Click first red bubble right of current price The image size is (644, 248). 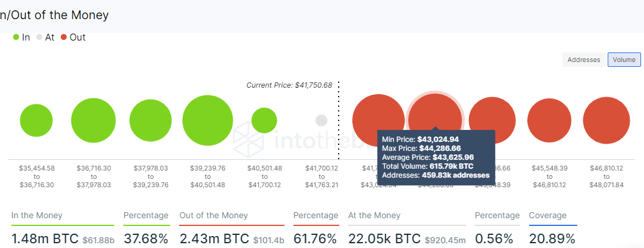(x=379, y=120)
